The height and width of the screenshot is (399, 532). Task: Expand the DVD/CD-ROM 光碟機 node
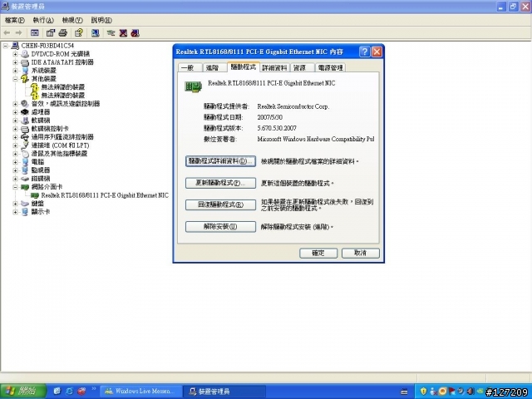coord(15,54)
